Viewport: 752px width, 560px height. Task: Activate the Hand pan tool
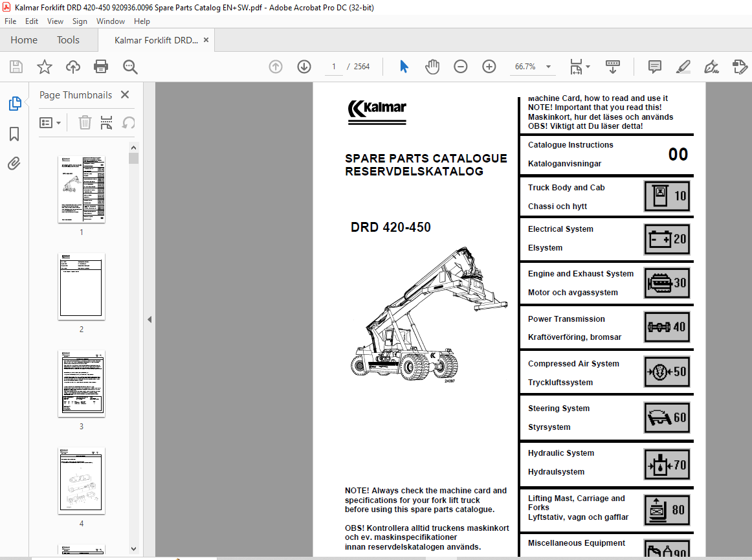point(432,67)
